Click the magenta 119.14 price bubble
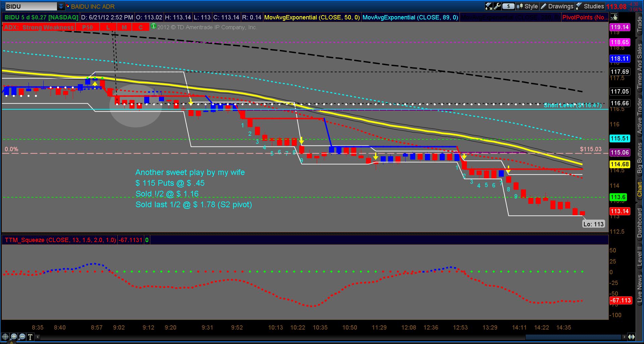This screenshot has width=644, height=344. [x=620, y=27]
